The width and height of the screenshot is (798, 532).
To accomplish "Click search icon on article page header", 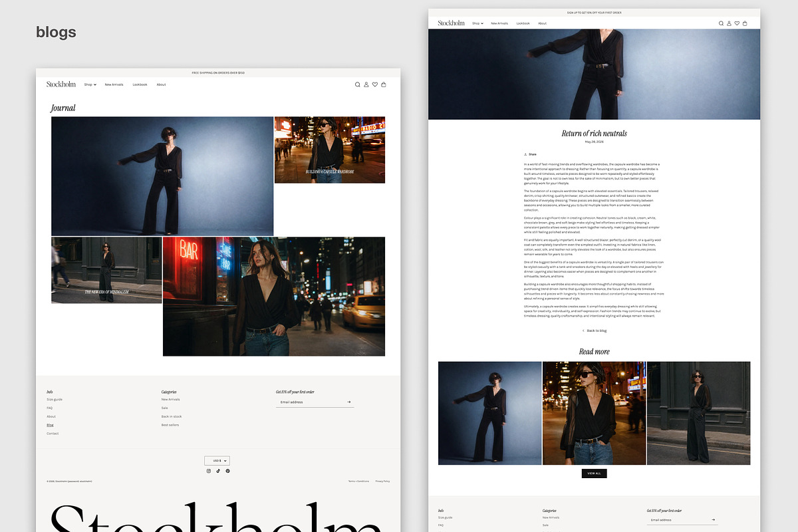I will point(721,23).
